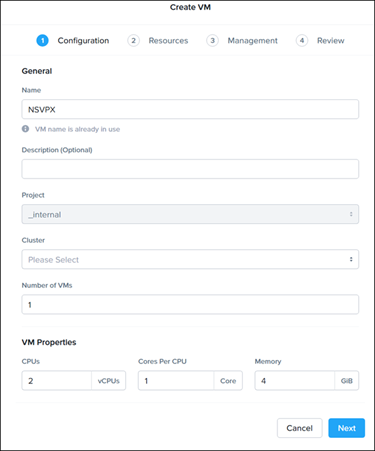Click the VM Properties section heading
375x451 pixels.
pyautogui.click(x=49, y=342)
